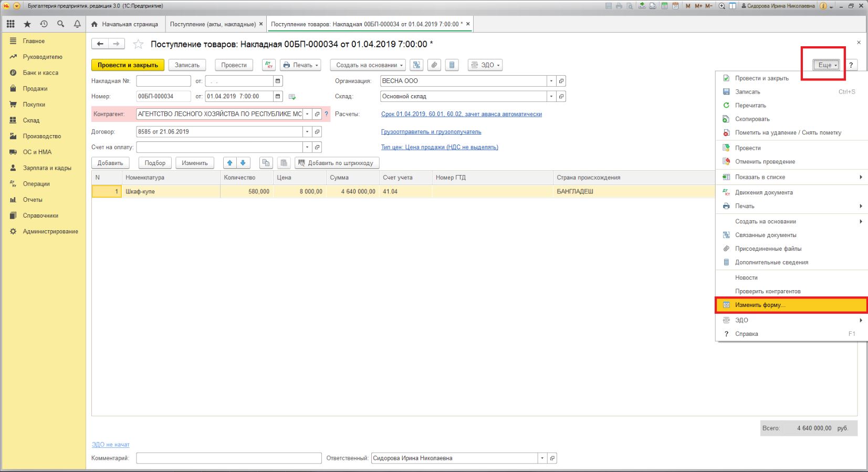The image size is (868, 472).
Task: Click Добавить по штрихкоду button
Action: [x=337, y=163]
